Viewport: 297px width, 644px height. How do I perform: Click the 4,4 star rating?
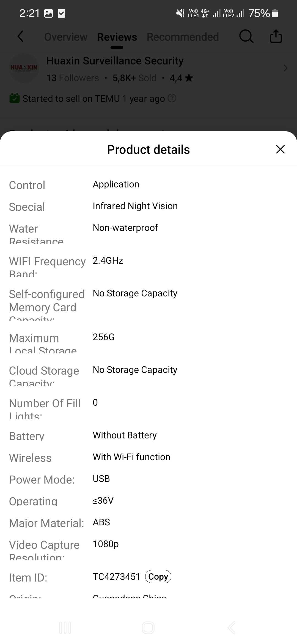click(181, 78)
